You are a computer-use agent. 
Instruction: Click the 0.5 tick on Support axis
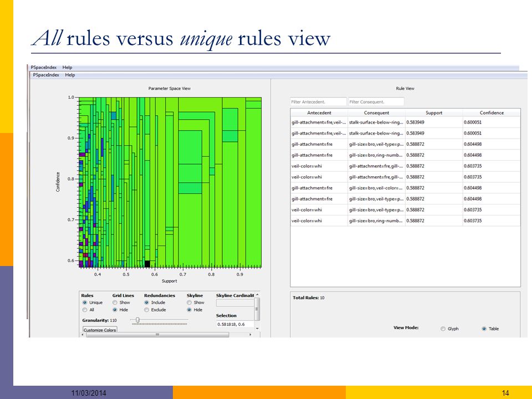coord(126,274)
